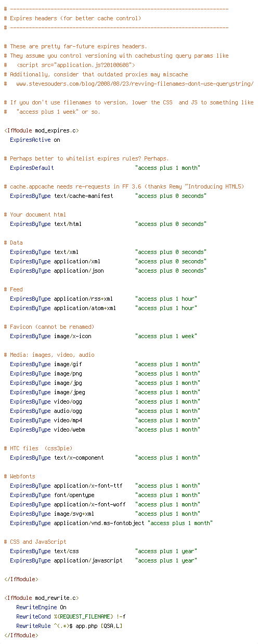Click the "access plus 1 week" string
The image size is (258, 644).
pos(166,336)
